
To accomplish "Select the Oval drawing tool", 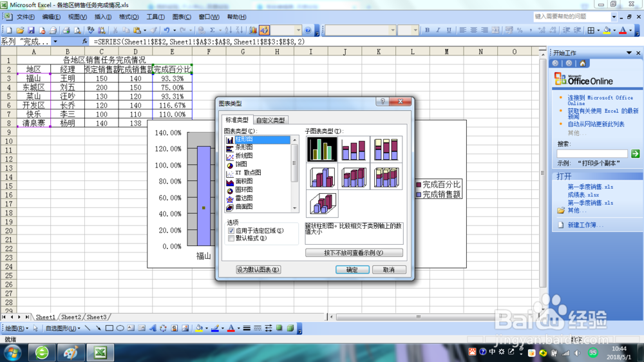I will pyautogui.click(x=120, y=329).
